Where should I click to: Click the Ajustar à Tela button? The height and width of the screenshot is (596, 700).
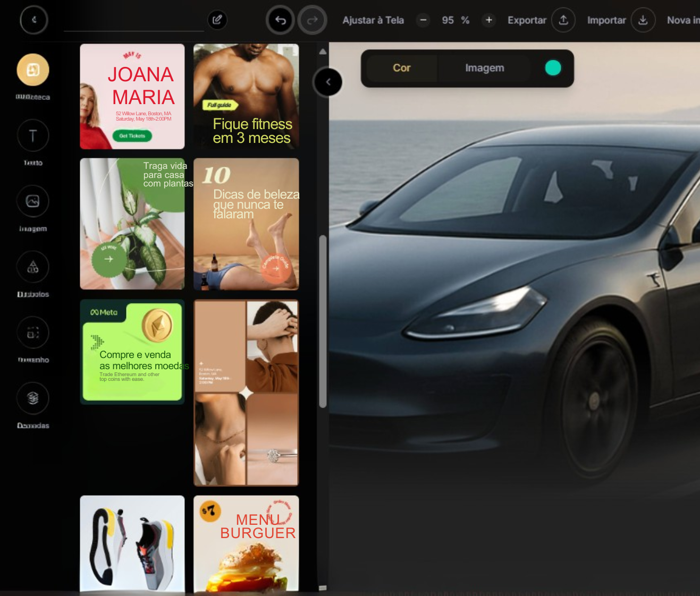point(373,20)
